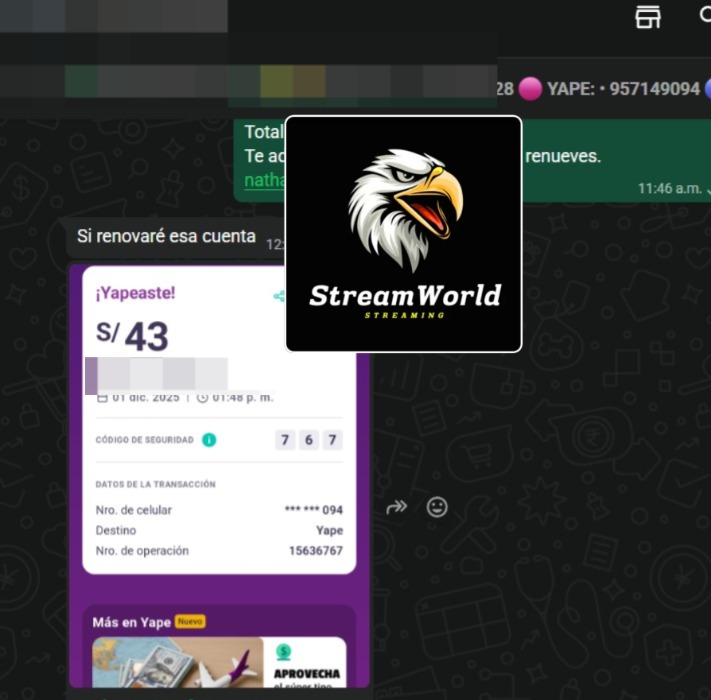Click the forward arrow beside the receipt
Image resolution: width=711 pixels, height=700 pixels.
tap(397, 507)
